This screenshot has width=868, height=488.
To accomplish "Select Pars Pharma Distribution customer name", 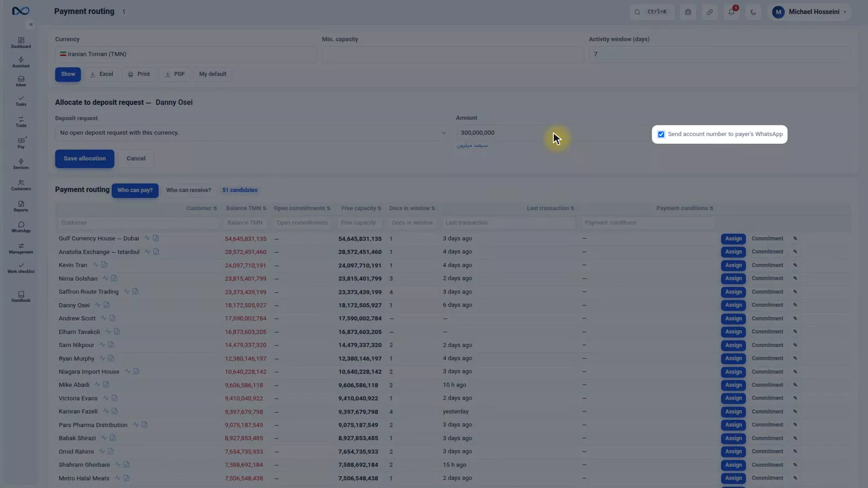I will pyautogui.click(x=93, y=425).
